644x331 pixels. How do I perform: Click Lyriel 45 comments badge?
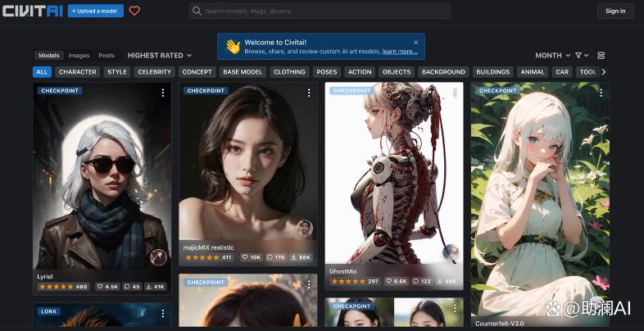coord(132,287)
